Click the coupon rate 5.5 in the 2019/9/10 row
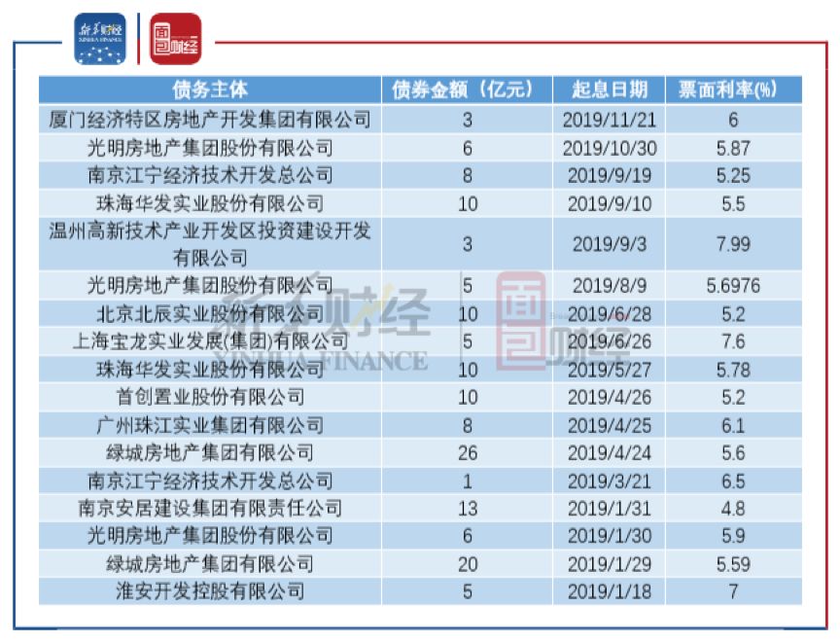 733,204
